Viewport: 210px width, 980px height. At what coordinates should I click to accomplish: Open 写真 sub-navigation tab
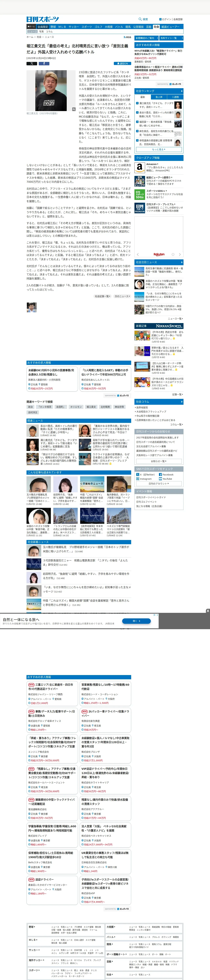[x=42, y=32]
